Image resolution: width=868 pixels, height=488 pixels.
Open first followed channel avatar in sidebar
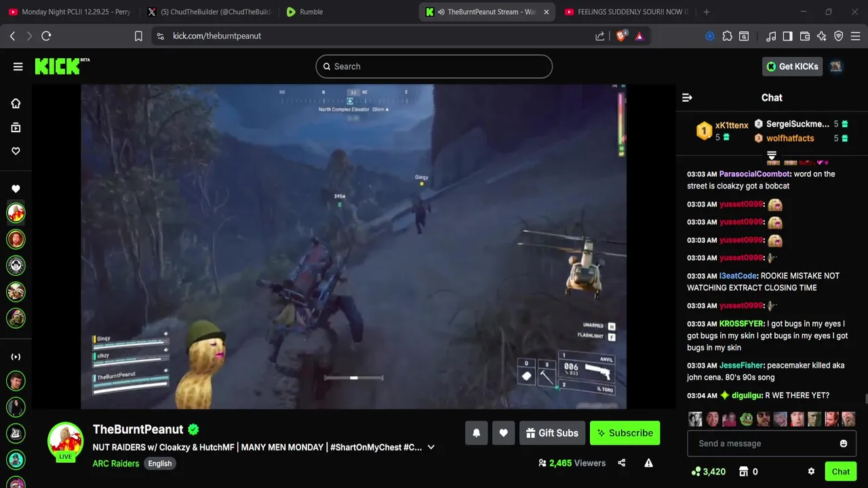click(x=16, y=213)
